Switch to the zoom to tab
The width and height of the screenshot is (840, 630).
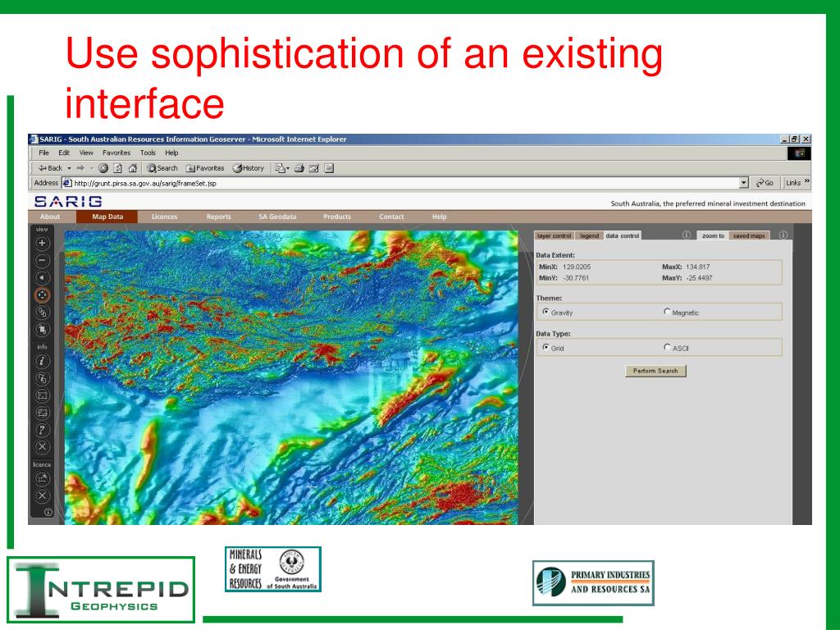coord(713,235)
